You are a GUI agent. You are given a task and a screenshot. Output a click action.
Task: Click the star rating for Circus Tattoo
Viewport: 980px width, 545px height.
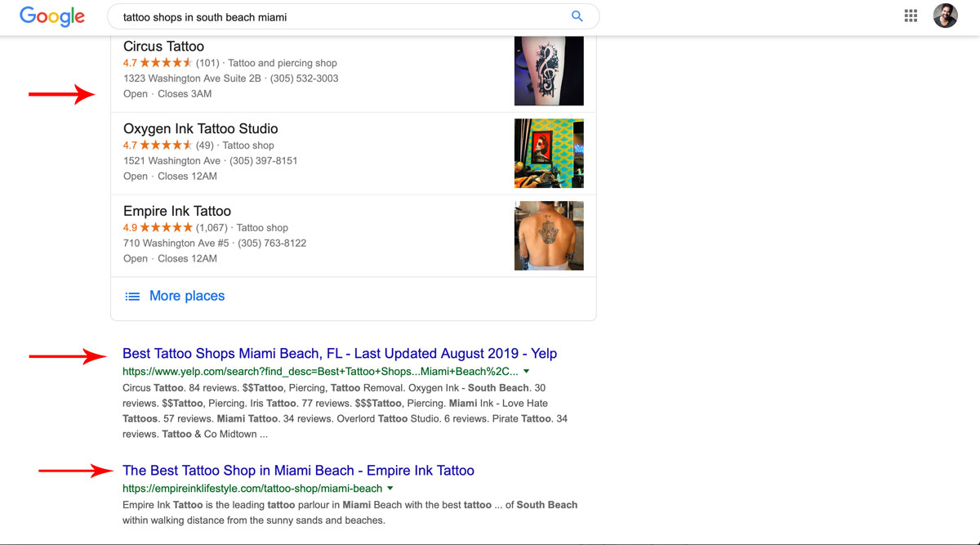(166, 63)
